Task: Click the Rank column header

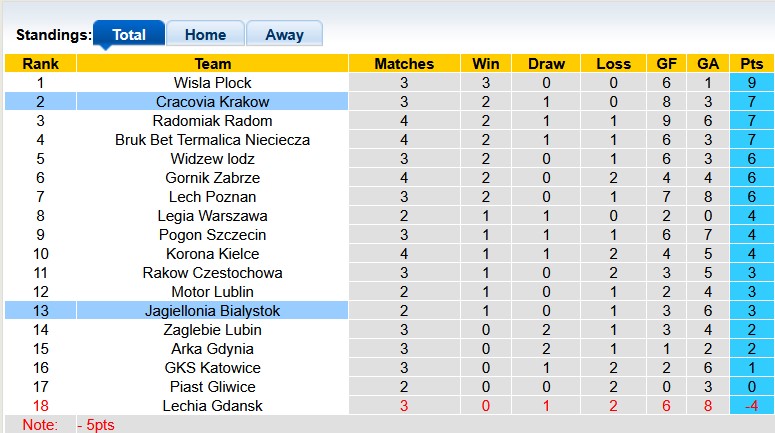Action: coord(40,64)
